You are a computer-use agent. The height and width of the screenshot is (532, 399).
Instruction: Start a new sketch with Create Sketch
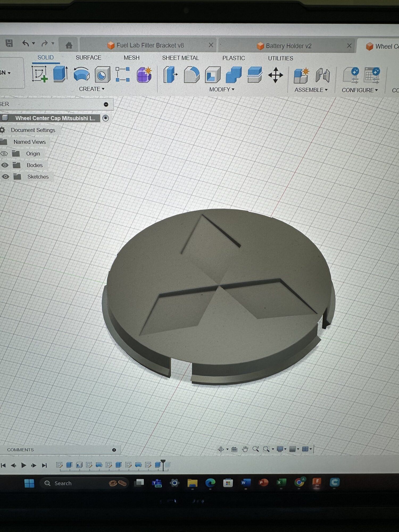(40, 74)
